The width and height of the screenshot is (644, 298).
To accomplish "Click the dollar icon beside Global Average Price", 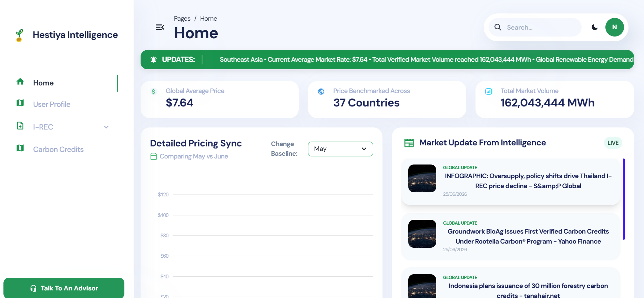I will click(153, 92).
